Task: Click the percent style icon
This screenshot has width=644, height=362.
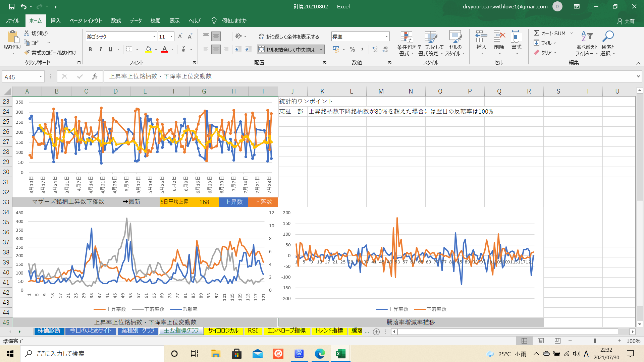Action: point(352,50)
